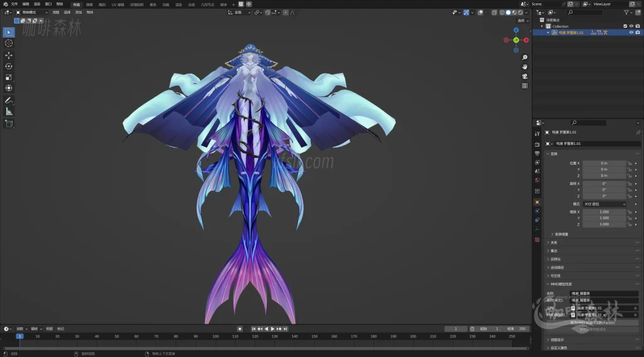Collapse the Transform panel header
The image size is (644, 357).
point(594,154)
